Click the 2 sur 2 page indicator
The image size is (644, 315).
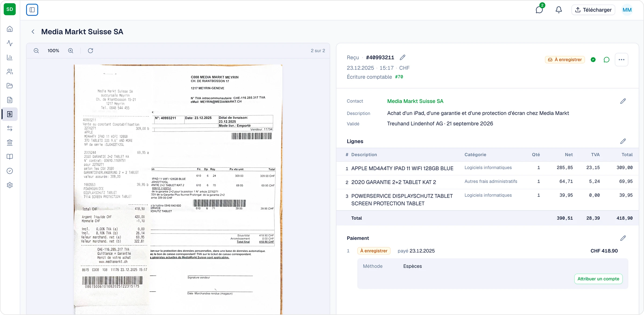pos(318,51)
